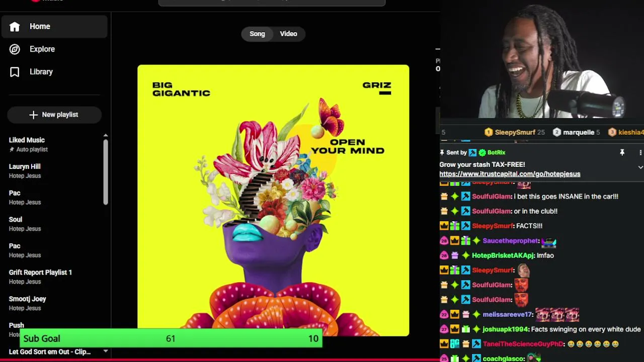
Task: Click the emote in Saucetheprophet's message
Action: pyautogui.click(x=549, y=242)
